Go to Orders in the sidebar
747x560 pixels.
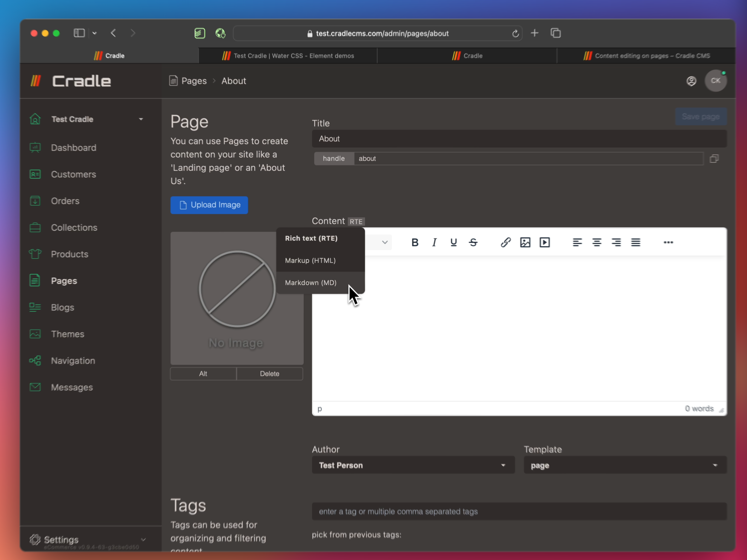[65, 201]
